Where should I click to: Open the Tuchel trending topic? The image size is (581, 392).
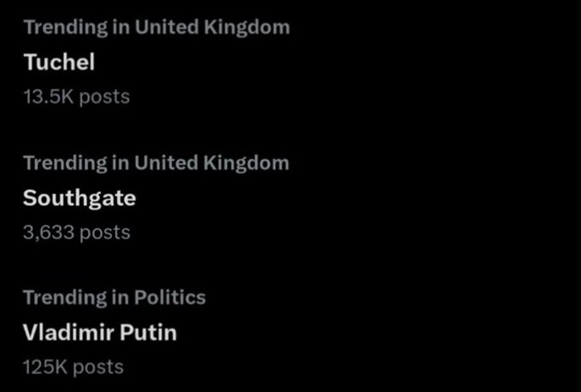pyautogui.click(x=59, y=61)
